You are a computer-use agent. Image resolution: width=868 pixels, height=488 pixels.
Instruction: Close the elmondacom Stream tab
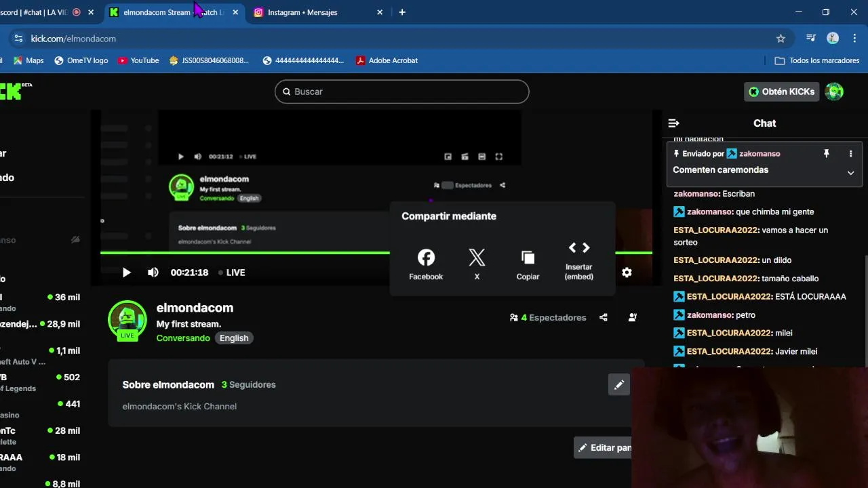click(x=235, y=12)
